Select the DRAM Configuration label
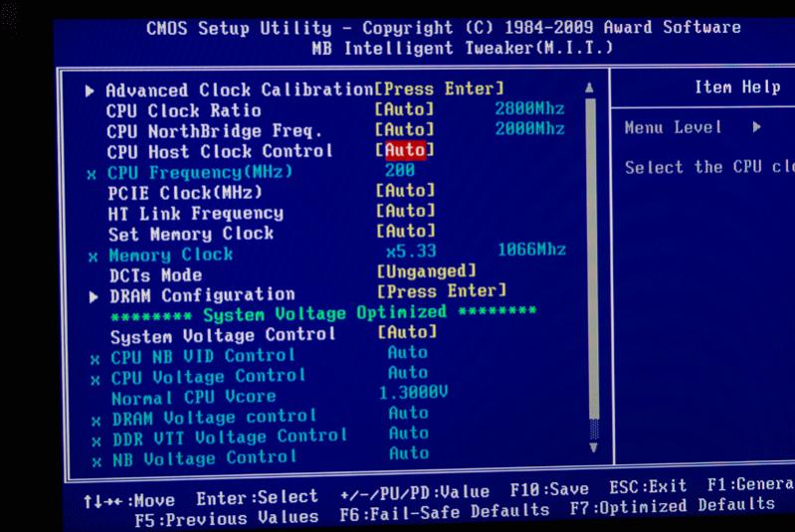The width and height of the screenshot is (795, 532). pos(202,295)
